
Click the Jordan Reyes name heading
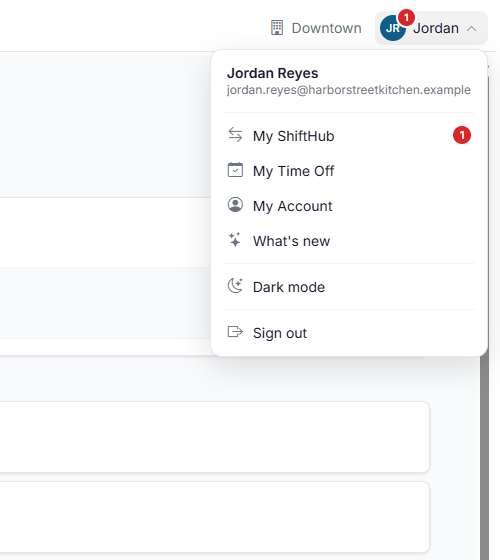[x=272, y=73]
